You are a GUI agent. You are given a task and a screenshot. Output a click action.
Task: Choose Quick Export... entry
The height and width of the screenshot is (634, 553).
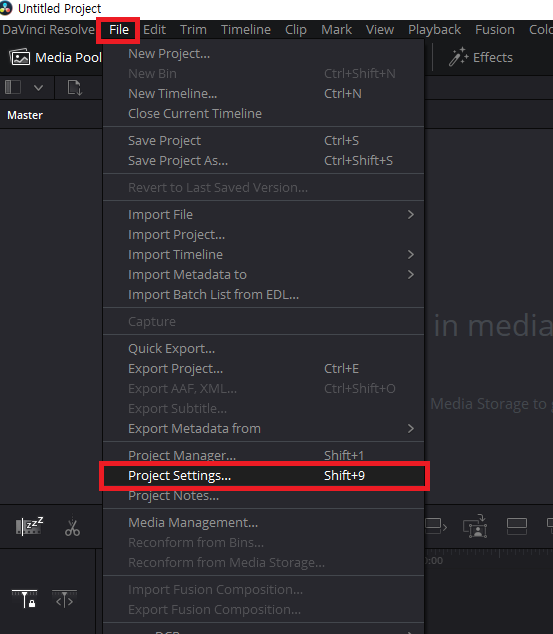pyautogui.click(x=264, y=349)
